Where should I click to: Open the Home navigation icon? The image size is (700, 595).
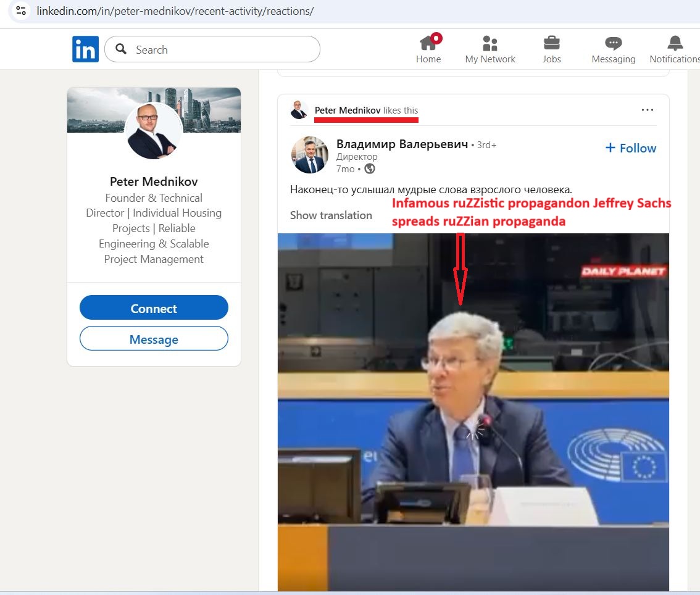click(x=428, y=43)
